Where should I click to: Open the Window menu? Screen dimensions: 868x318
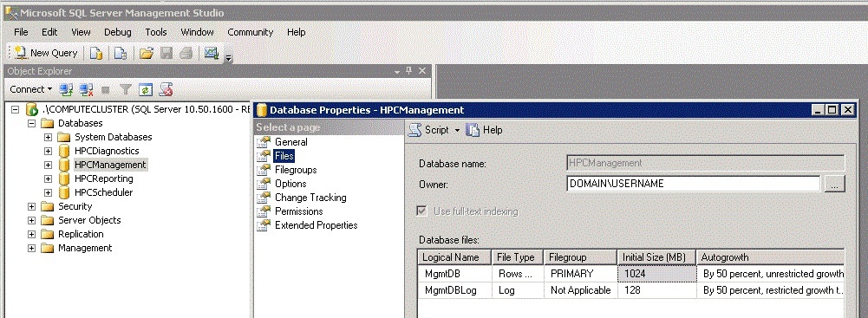(x=197, y=32)
